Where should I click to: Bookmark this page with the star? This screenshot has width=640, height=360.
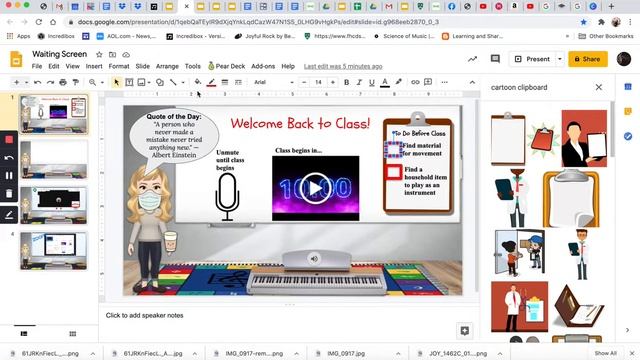click(583, 22)
